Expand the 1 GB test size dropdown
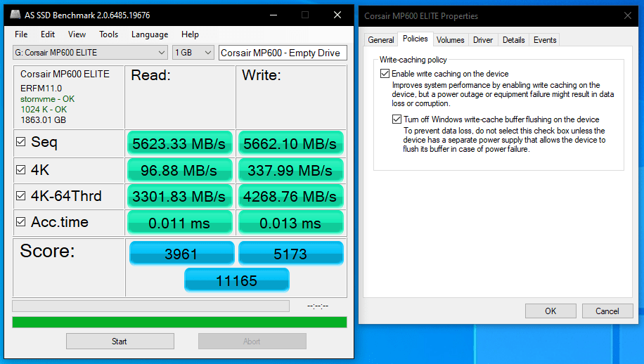The image size is (644, 364). pos(193,53)
